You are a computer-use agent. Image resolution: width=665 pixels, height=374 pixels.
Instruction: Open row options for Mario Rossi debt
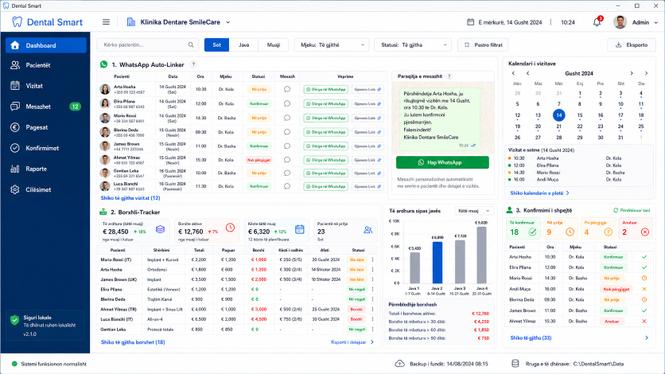coord(373,260)
